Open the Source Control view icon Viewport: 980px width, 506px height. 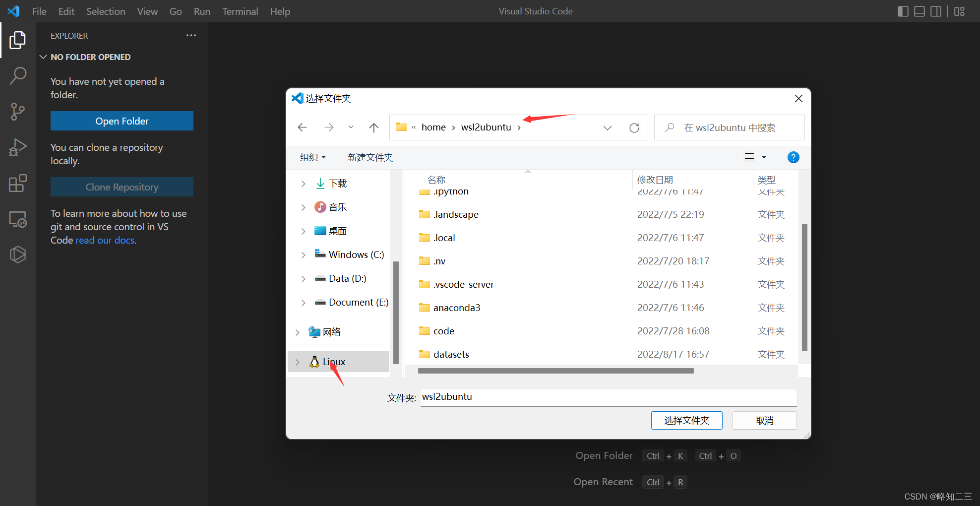(x=18, y=112)
